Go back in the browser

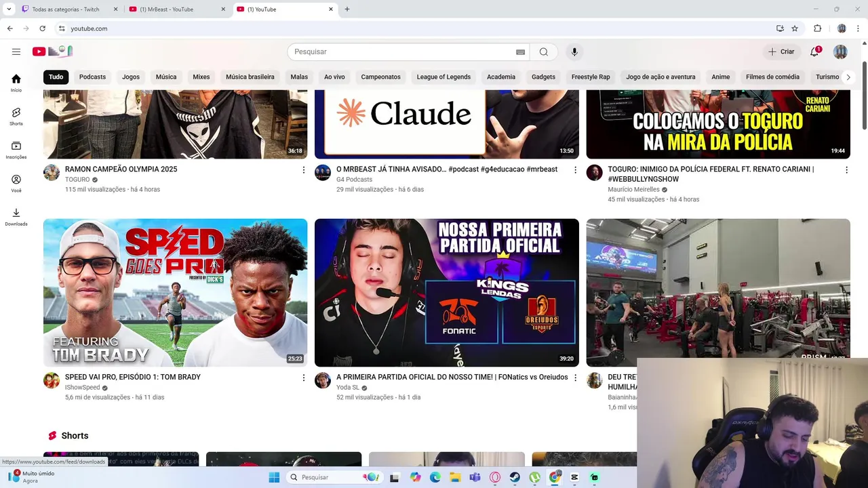(x=9, y=28)
